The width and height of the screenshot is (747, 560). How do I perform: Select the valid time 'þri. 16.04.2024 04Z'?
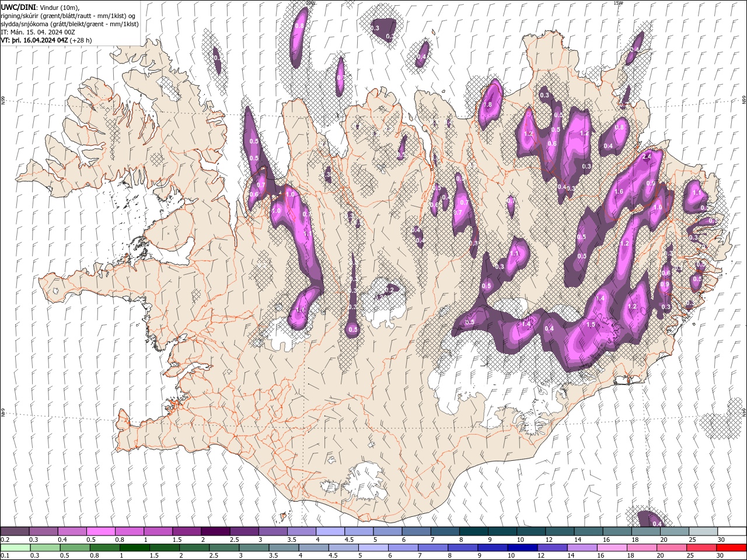click(x=39, y=40)
